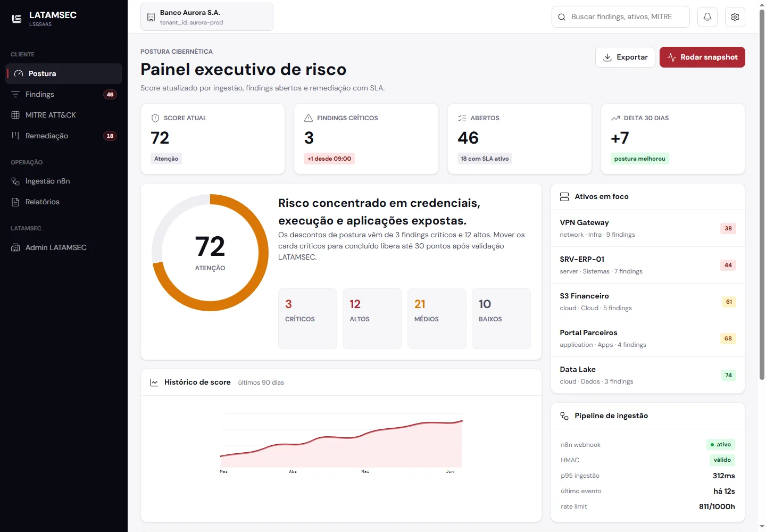The width and height of the screenshot is (766, 532).
Task: Click the pipeline icon beside Pipeline de ingestão
Action: pyautogui.click(x=564, y=416)
